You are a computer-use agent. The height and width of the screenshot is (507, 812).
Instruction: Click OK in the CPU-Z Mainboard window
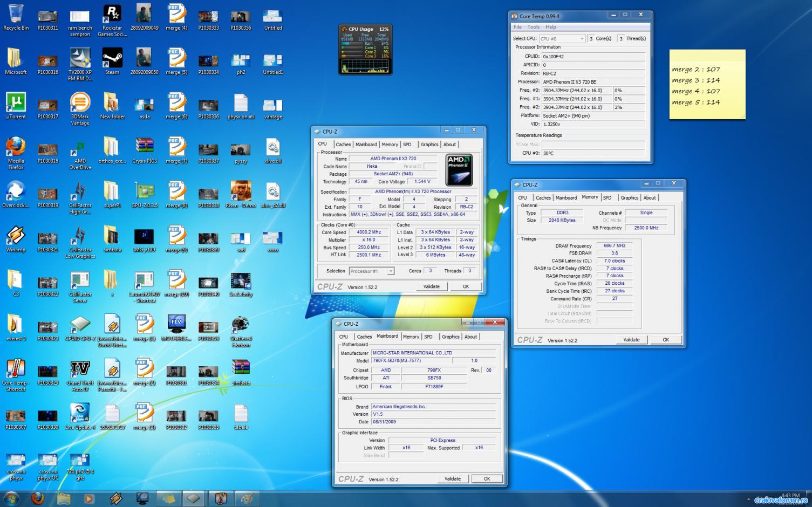pos(487,479)
